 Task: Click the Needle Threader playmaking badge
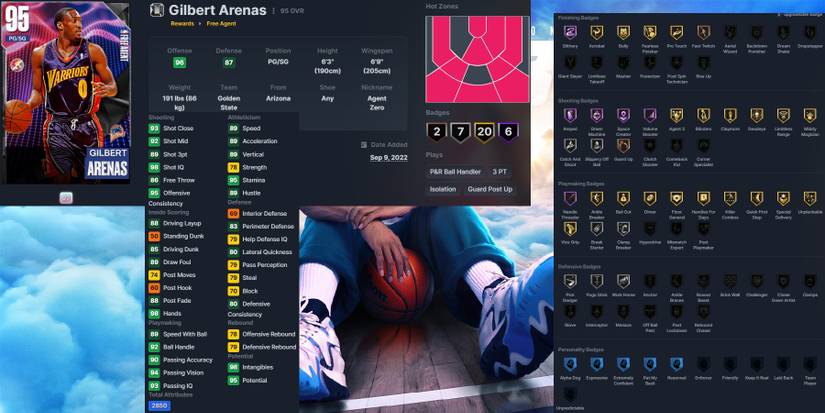point(570,199)
